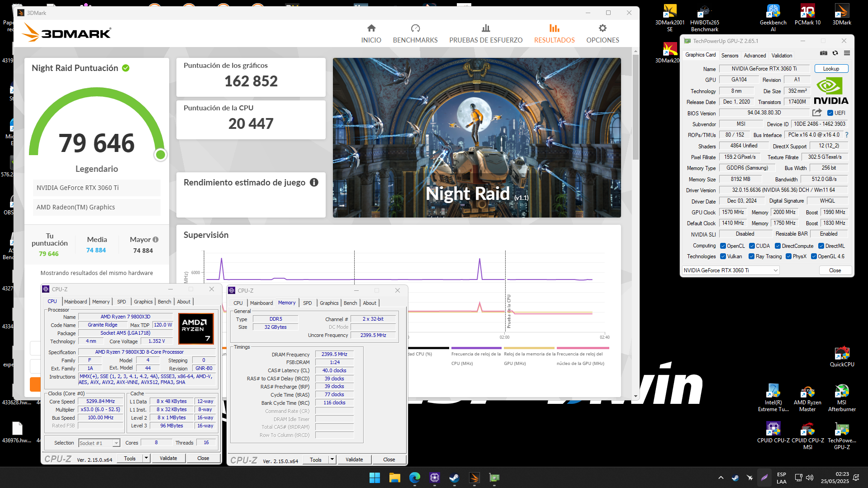Open BENCHMARKS gauge icon in 3DMark
This screenshot has width=868, height=488.
point(415,28)
